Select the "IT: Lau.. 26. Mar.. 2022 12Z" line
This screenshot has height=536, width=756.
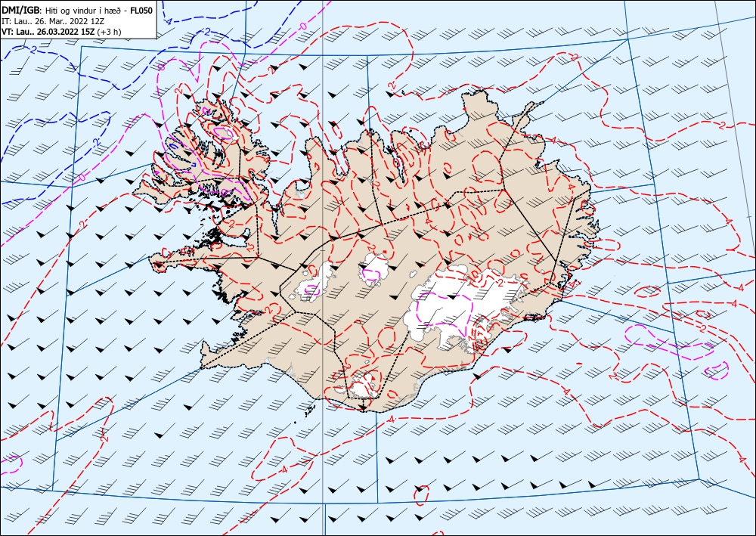(53, 21)
